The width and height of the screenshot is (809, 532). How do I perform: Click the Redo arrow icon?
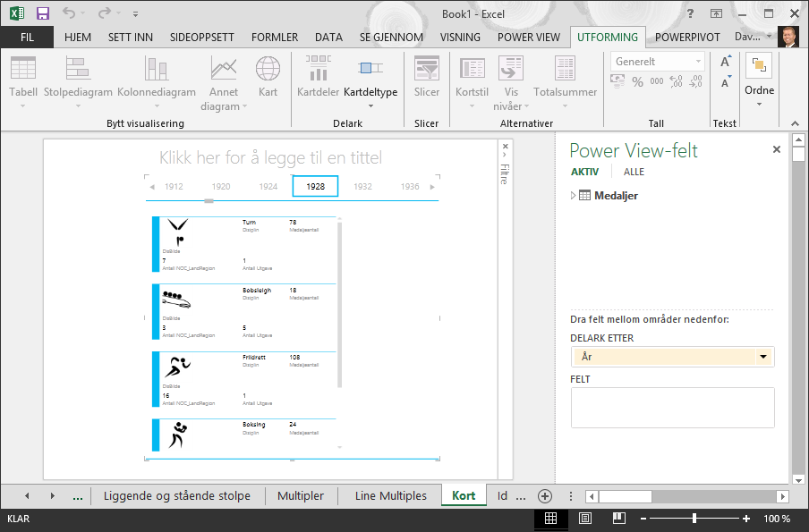pyautogui.click(x=105, y=13)
